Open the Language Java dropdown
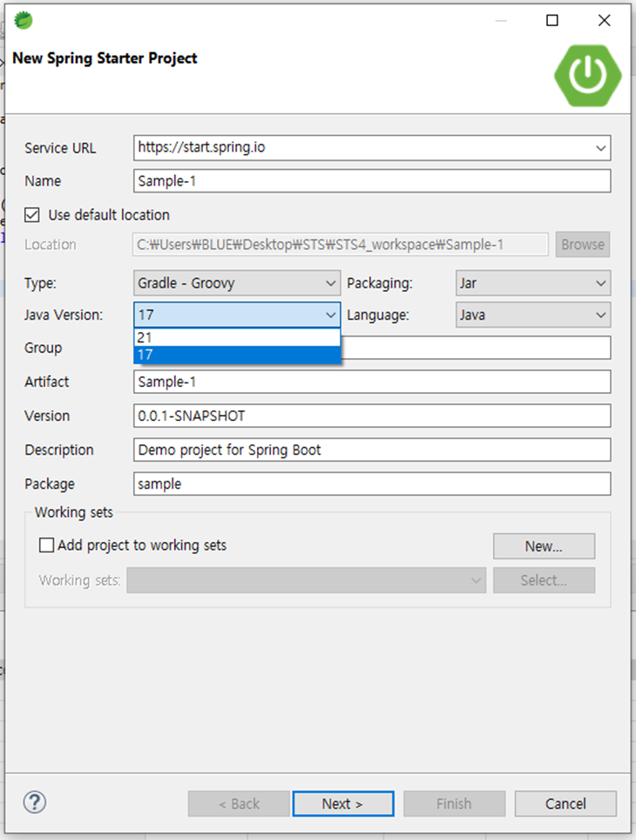636x840 pixels. (x=532, y=315)
